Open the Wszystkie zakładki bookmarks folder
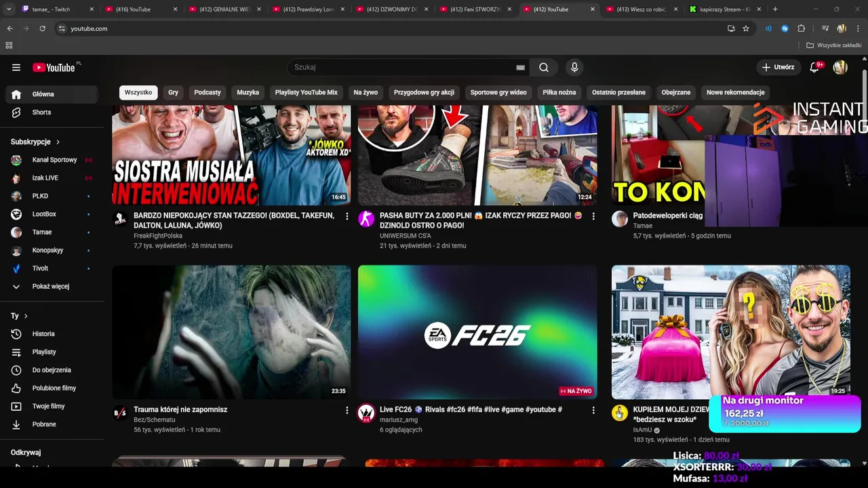 click(833, 45)
